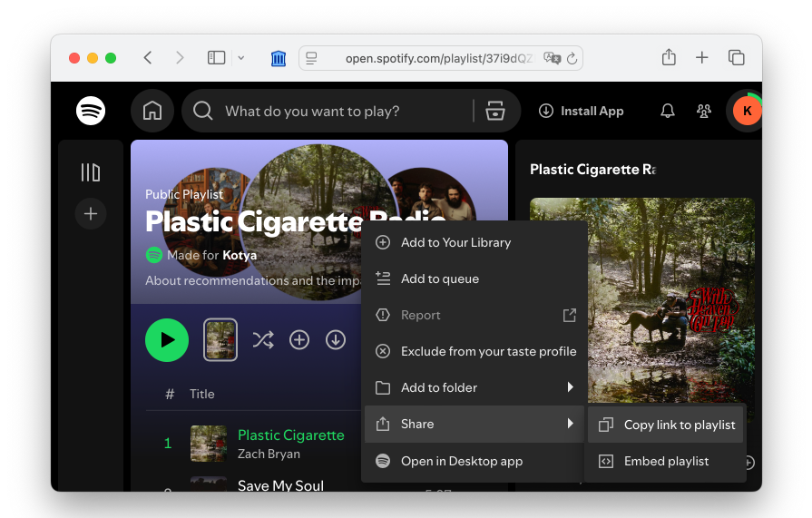Click the playlist cover thumbnail beside play button
Screen dimensions: 812x518
click(220, 340)
